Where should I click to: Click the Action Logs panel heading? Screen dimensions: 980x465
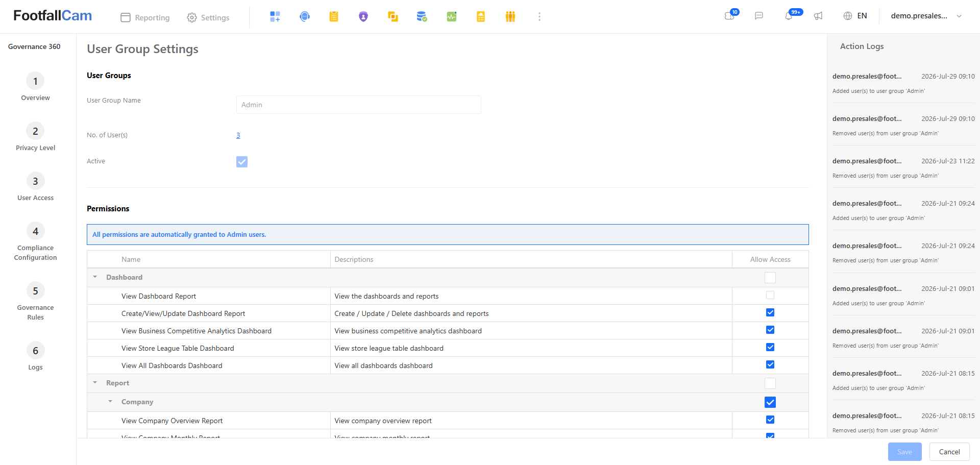862,46
